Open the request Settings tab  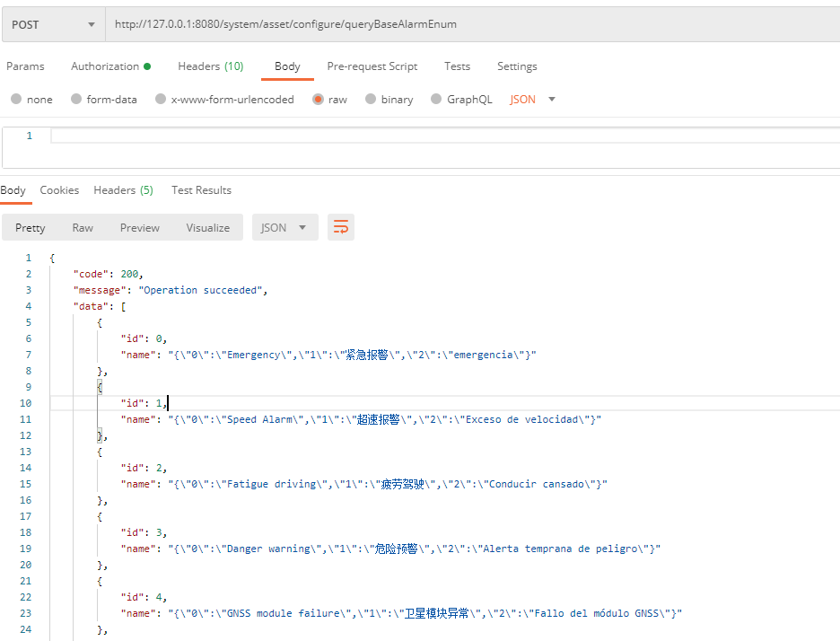(x=517, y=66)
